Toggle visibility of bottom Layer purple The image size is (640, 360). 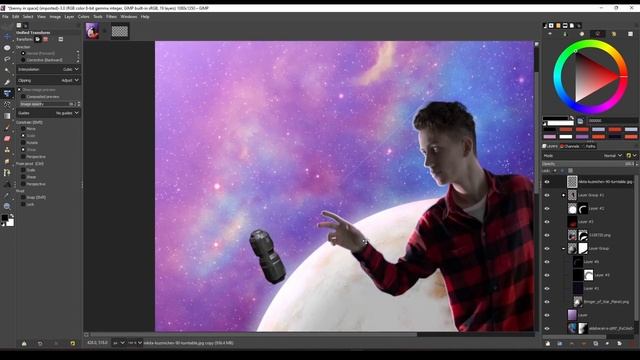point(547,315)
